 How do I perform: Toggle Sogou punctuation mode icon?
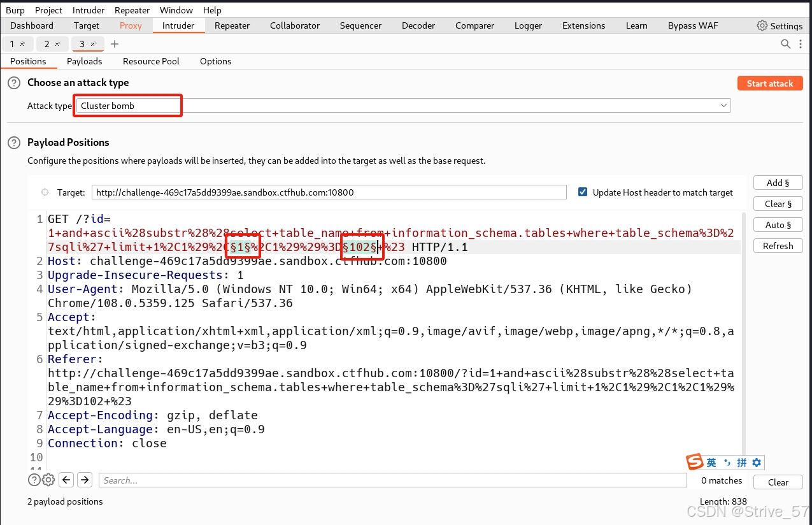(727, 463)
